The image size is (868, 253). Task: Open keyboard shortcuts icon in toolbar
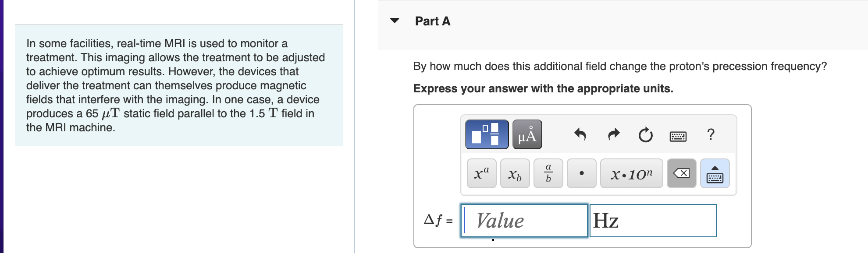point(678,136)
